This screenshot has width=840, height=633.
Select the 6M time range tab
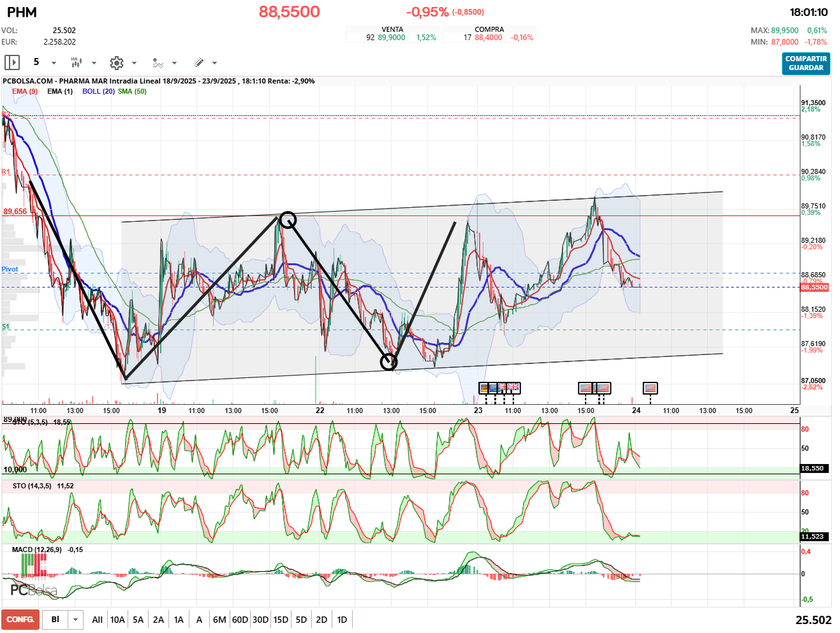coord(219,620)
